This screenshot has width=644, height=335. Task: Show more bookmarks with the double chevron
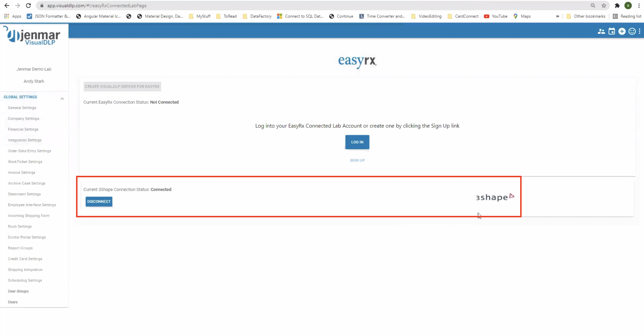(x=557, y=16)
